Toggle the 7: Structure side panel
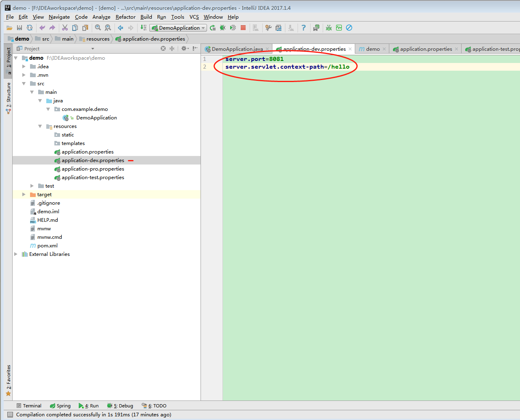Screen dimensions: 520x420 click(x=8, y=98)
